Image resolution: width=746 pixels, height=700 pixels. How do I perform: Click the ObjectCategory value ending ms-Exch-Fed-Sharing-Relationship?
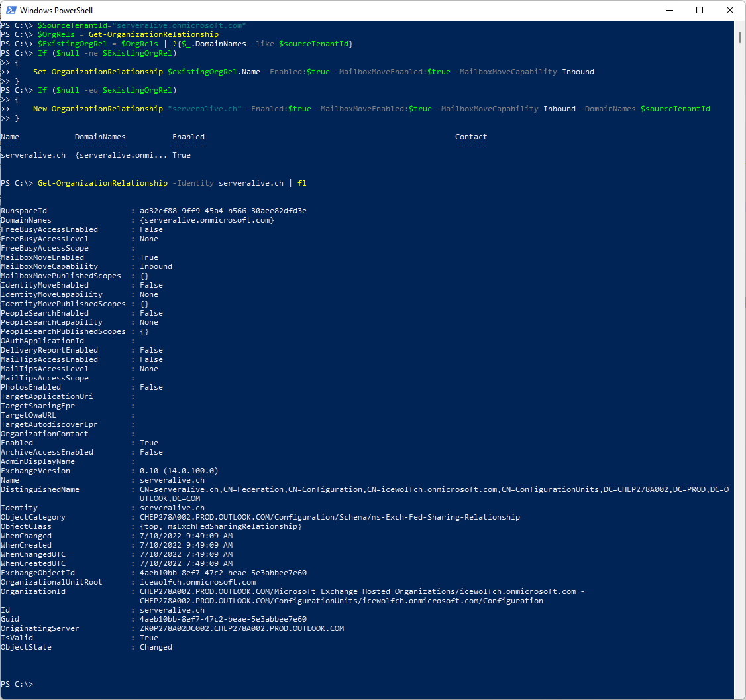(330, 517)
